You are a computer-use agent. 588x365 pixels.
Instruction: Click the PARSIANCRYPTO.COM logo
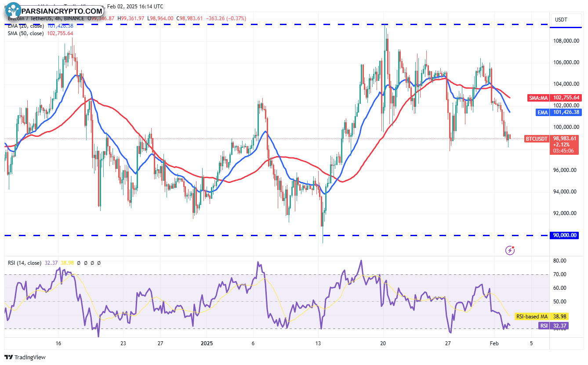click(55, 10)
